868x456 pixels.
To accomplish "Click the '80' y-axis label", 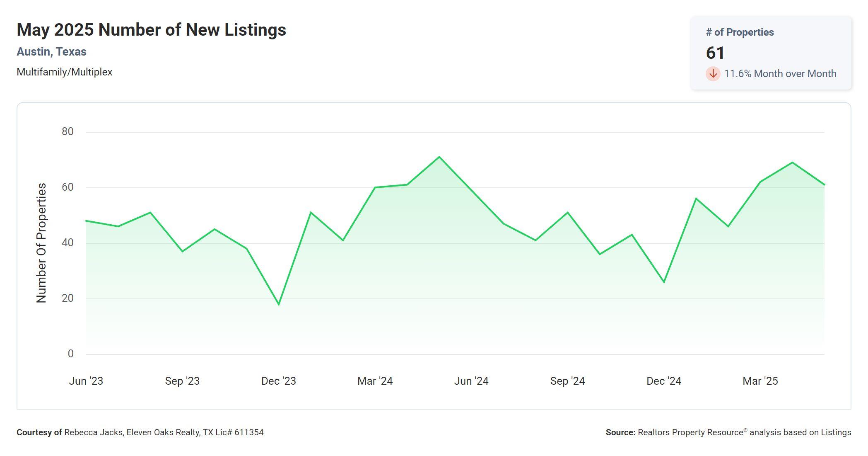I will [68, 132].
